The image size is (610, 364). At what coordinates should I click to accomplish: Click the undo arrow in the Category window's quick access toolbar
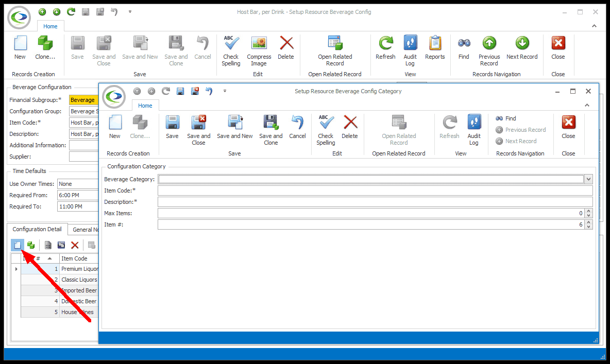point(209,91)
